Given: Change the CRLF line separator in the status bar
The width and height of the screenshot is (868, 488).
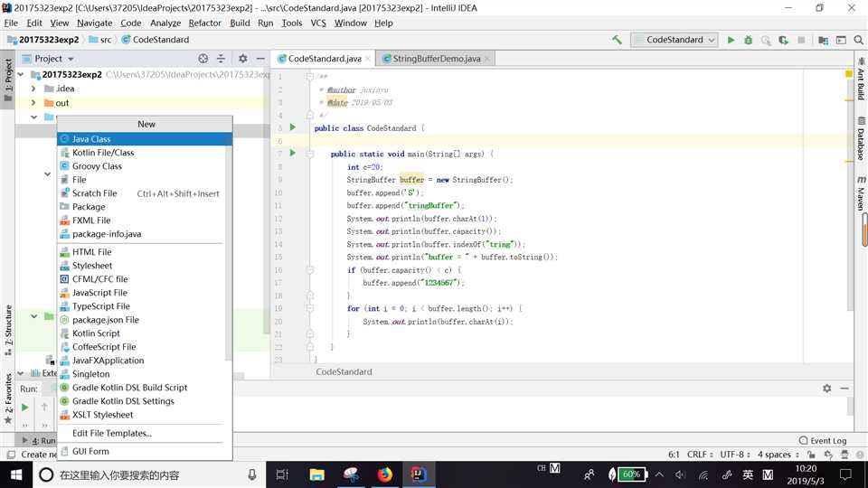Looking at the screenshot, I should (x=700, y=455).
